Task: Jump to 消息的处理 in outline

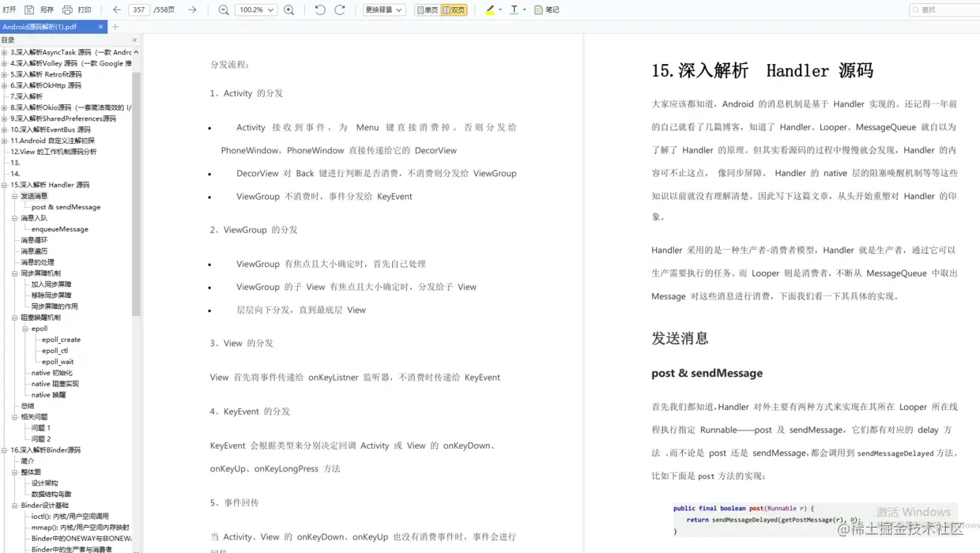Action: pos(37,262)
